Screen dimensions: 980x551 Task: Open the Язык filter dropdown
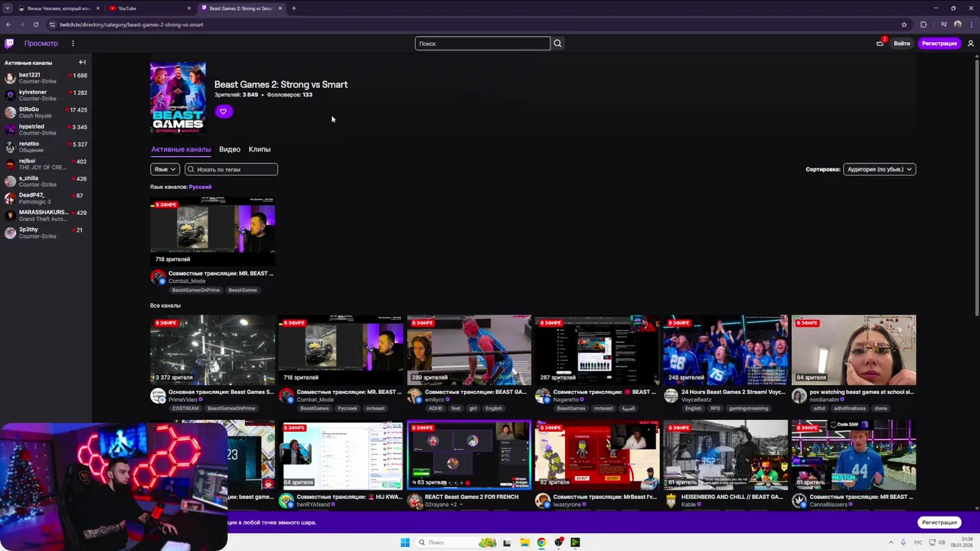[x=165, y=169]
